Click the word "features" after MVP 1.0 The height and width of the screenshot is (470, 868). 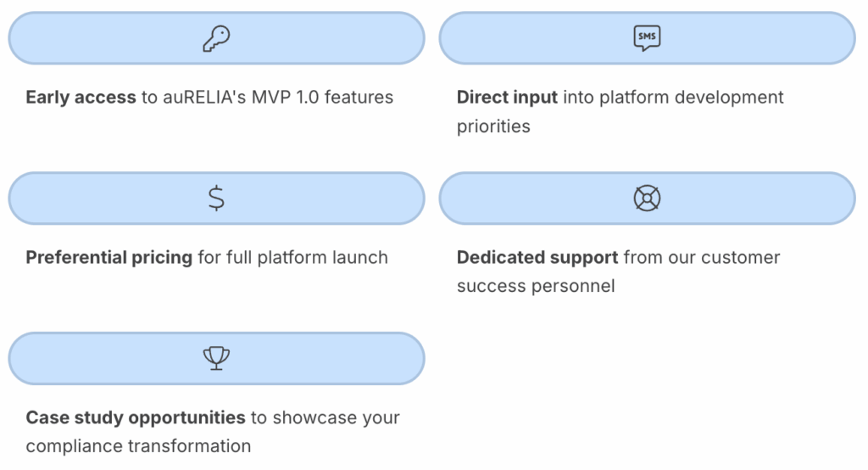[359, 97]
